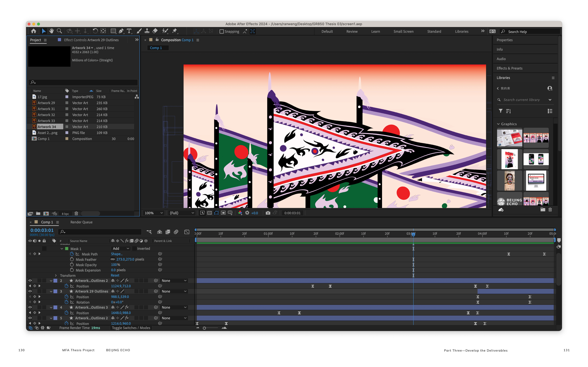Viewport: 588px width, 367px height.
Task: Click Toggle Switches / Modes button
Action: coord(131,328)
